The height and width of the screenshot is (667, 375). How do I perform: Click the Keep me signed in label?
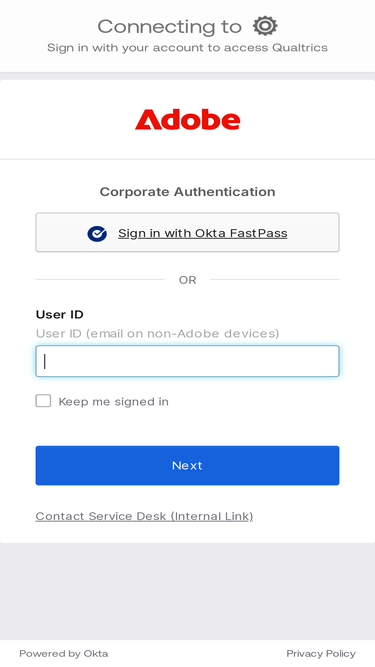[114, 402]
